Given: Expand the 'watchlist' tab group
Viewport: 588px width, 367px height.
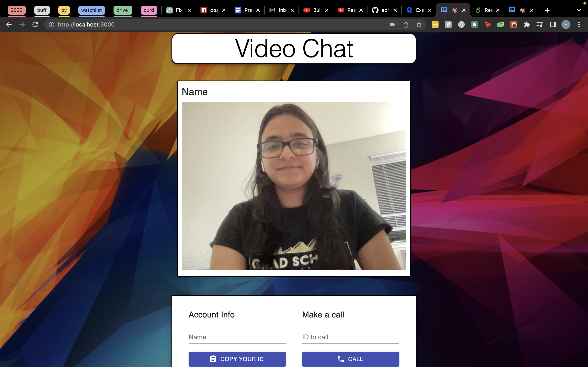Looking at the screenshot, I should click(91, 10).
